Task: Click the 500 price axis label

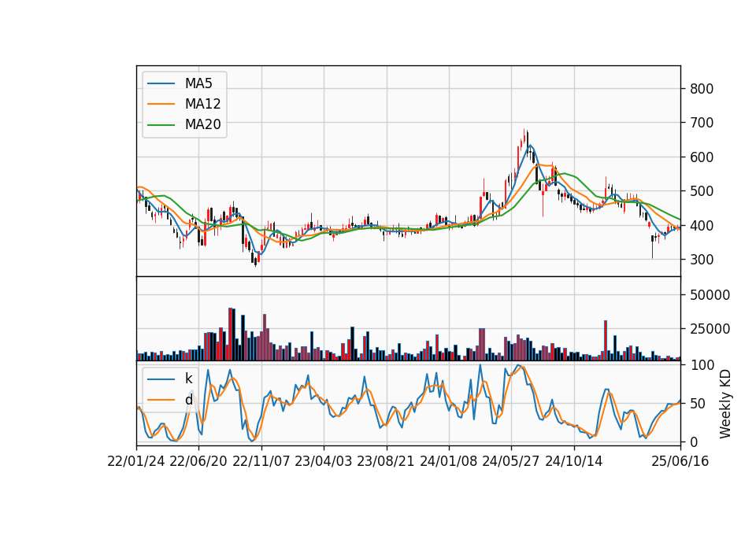Action: (x=702, y=191)
